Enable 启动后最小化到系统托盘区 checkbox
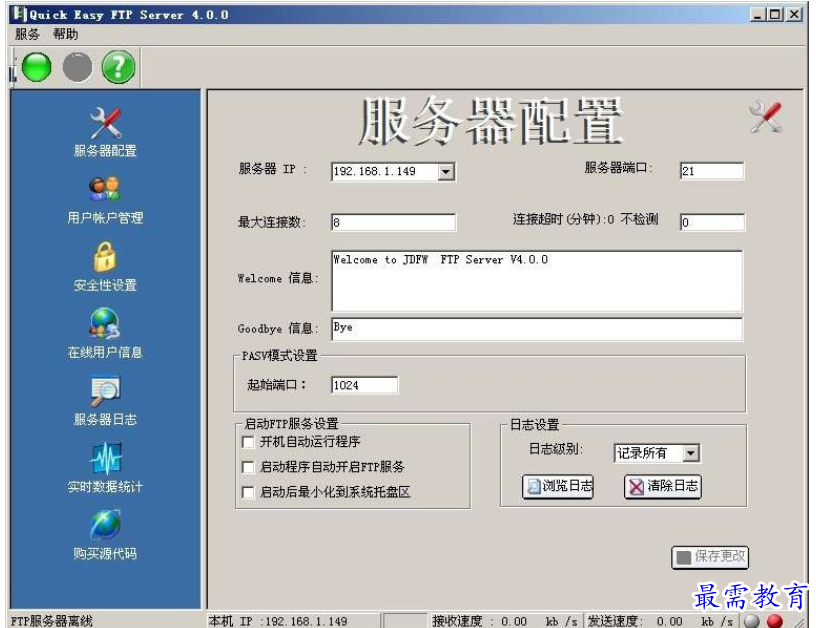The image size is (816, 628). coord(248,492)
